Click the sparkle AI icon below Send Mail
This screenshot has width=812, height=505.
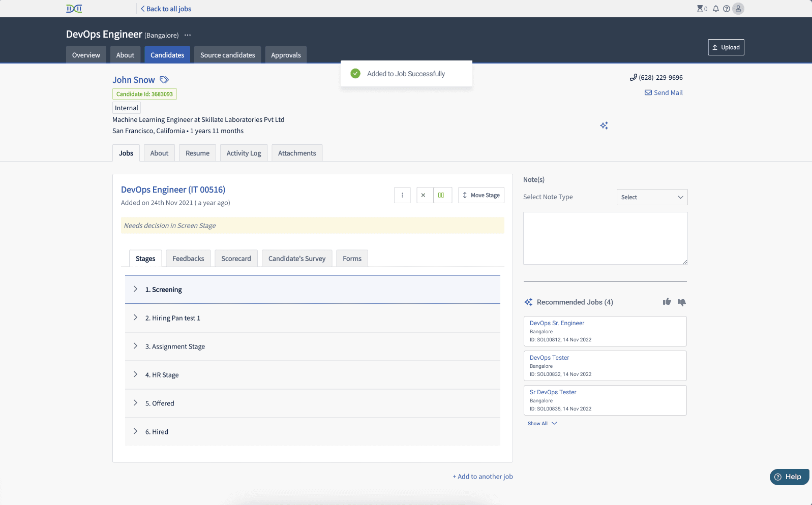click(604, 125)
